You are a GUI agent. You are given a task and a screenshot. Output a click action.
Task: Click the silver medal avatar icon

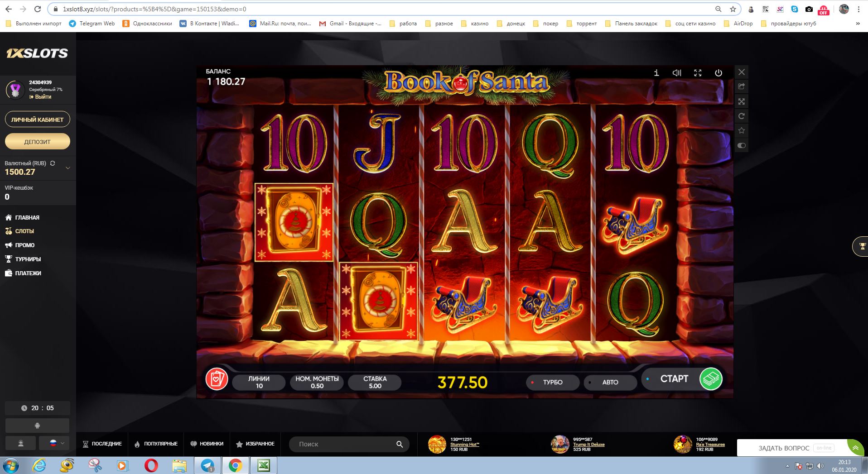15,90
